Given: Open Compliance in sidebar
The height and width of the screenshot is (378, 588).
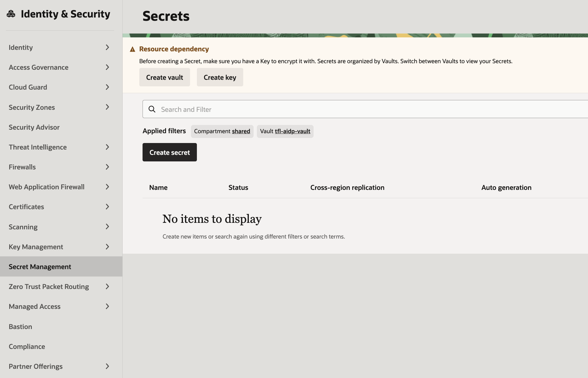Looking at the screenshot, I should coord(61,347).
